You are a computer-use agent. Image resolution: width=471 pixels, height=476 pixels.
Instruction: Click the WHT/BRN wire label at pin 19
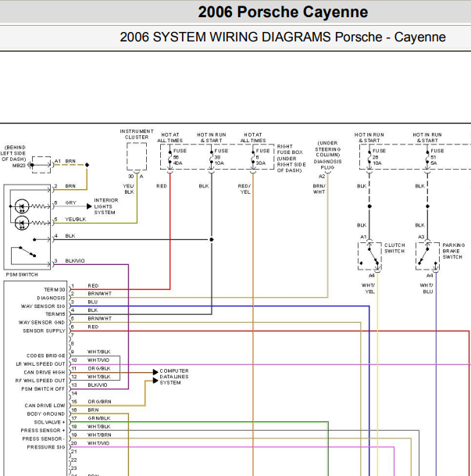pos(99,435)
